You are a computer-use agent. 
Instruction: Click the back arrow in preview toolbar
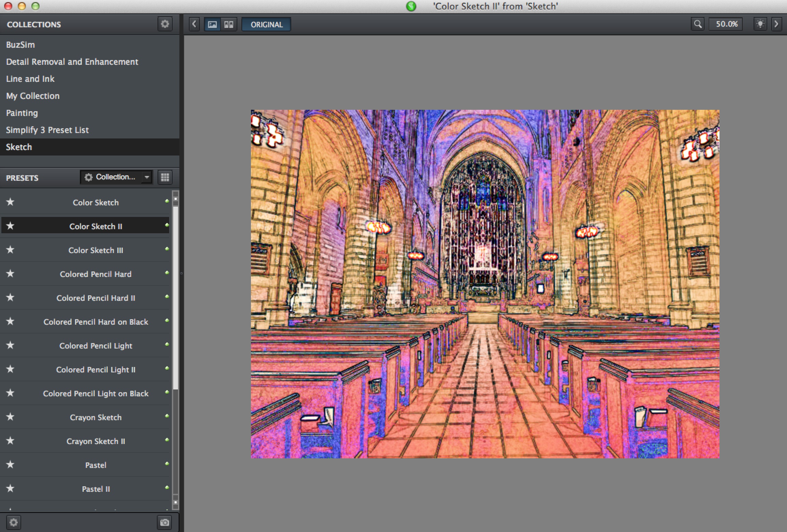click(194, 24)
